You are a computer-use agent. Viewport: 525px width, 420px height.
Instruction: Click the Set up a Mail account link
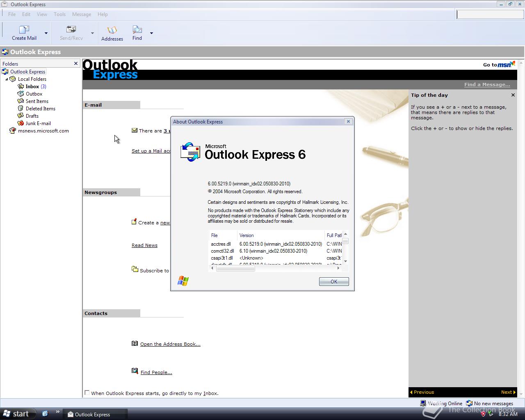tap(151, 151)
